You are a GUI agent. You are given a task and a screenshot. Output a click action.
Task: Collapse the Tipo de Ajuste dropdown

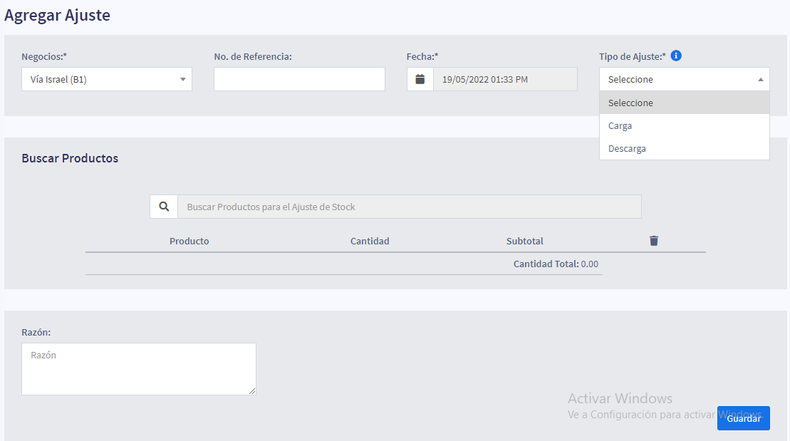[x=684, y=79]
